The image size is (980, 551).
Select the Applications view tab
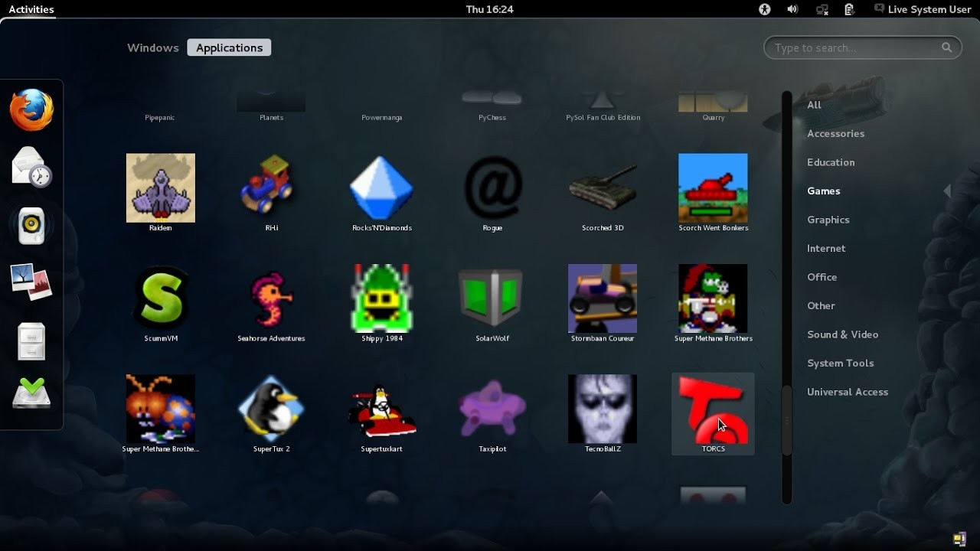pyautogui.click(x=229, y=47)
